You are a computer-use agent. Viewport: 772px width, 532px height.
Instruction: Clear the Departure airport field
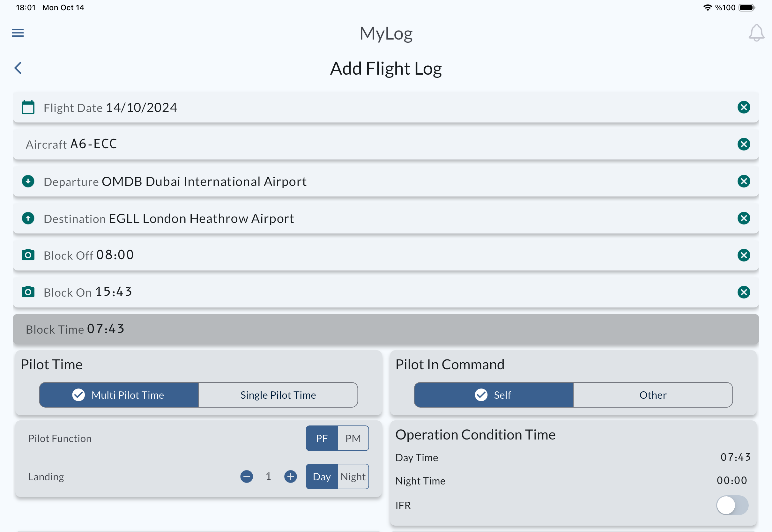click(x=743, y=181)
